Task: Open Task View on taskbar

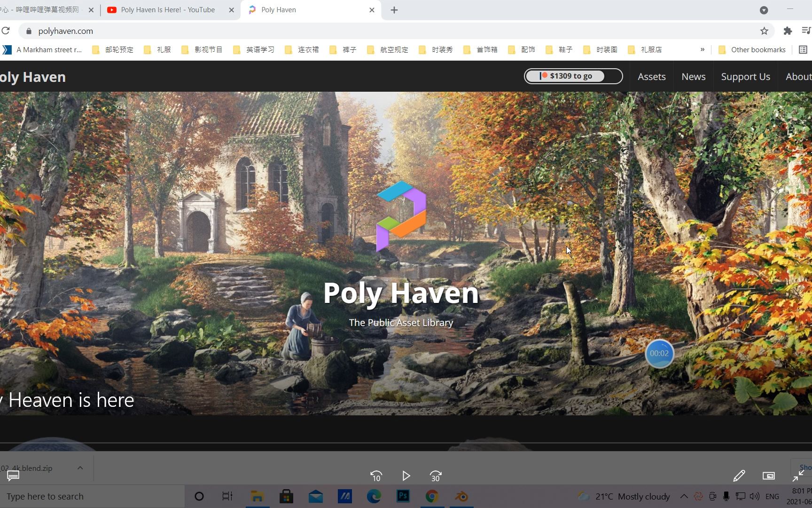Action: pyautogui.click(x=227, y=496)
